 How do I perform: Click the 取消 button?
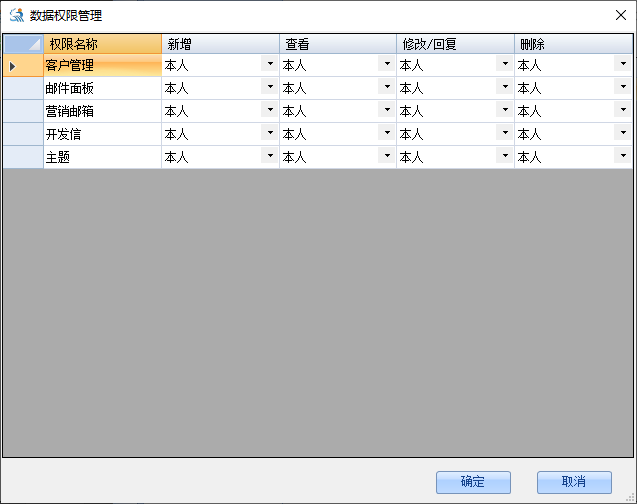(574, 482)
